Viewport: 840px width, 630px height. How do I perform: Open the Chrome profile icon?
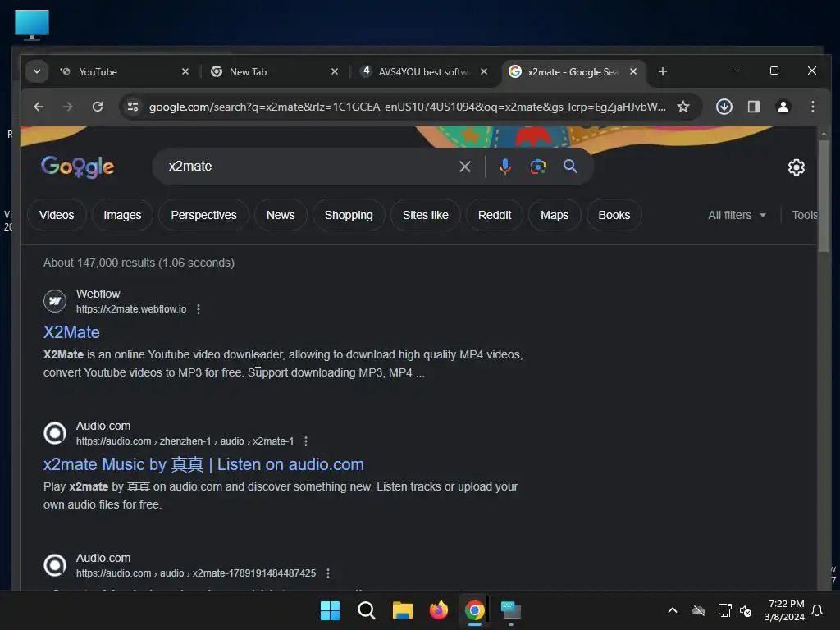(783, 107)
